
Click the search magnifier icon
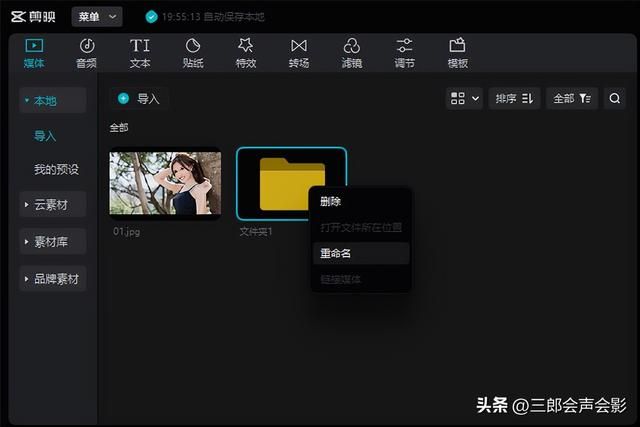click(x=615, y=98)
